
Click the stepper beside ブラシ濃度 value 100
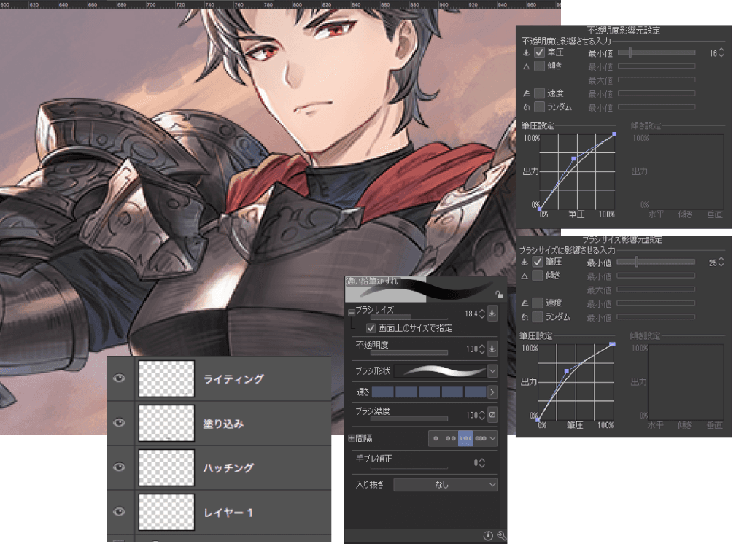click(x=482, y=415)
